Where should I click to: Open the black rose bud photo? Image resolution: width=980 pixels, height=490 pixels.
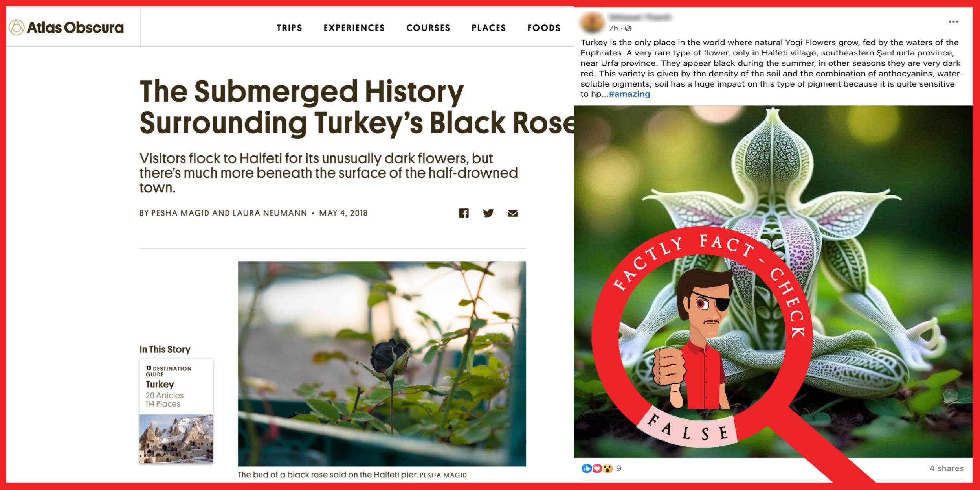382,364
